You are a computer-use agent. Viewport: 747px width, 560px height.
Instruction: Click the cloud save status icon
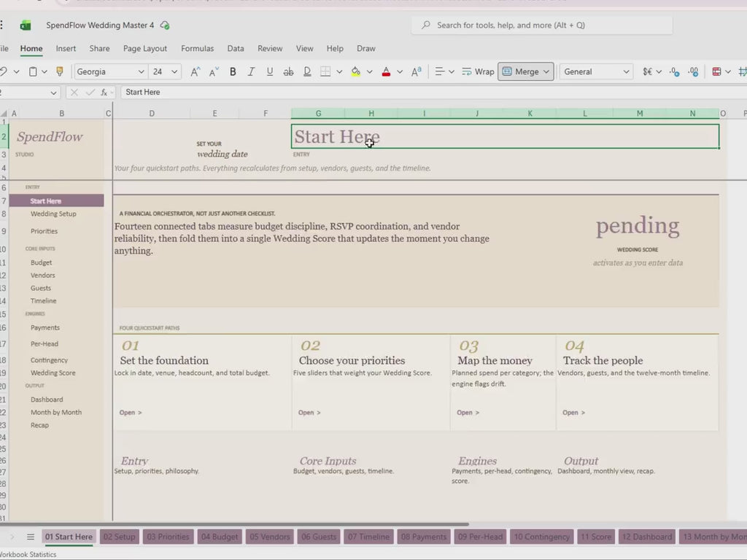pos(165,26)
